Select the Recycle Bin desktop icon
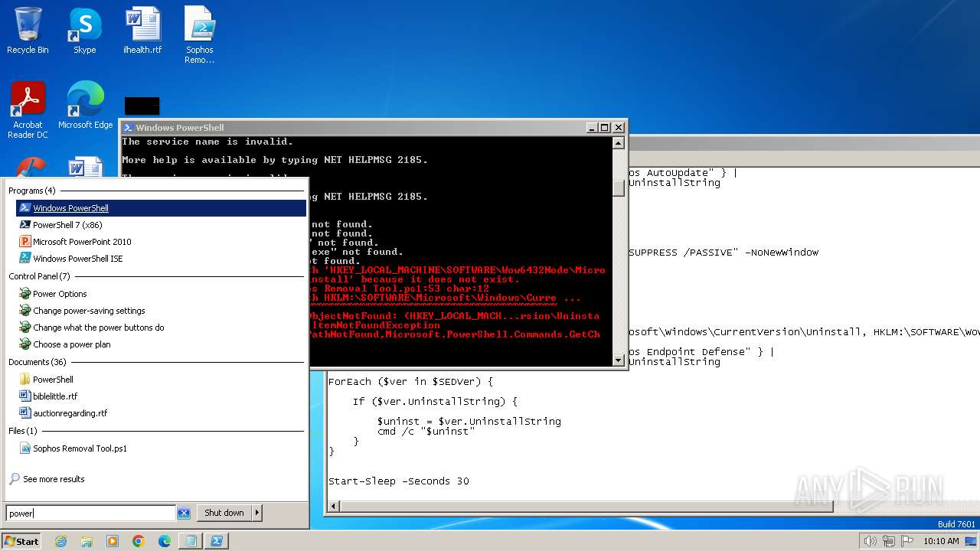Image resolution: width=980 pixels, height=551 pixels. [28, 31]
